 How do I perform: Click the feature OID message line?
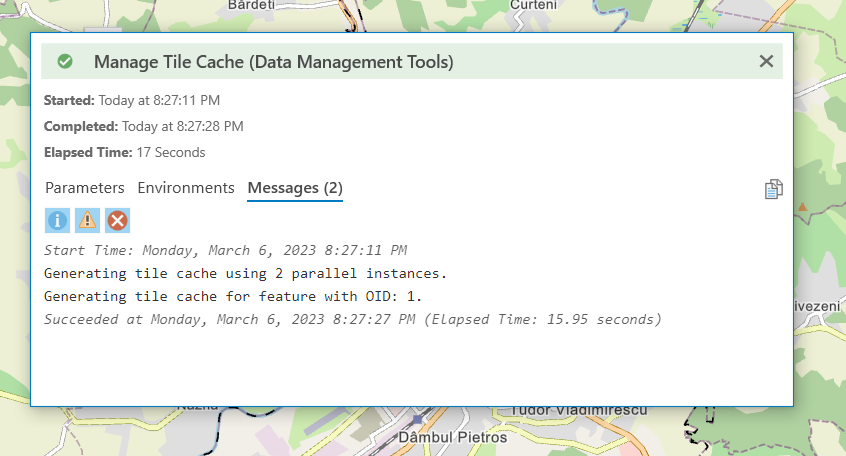[233, 296]
